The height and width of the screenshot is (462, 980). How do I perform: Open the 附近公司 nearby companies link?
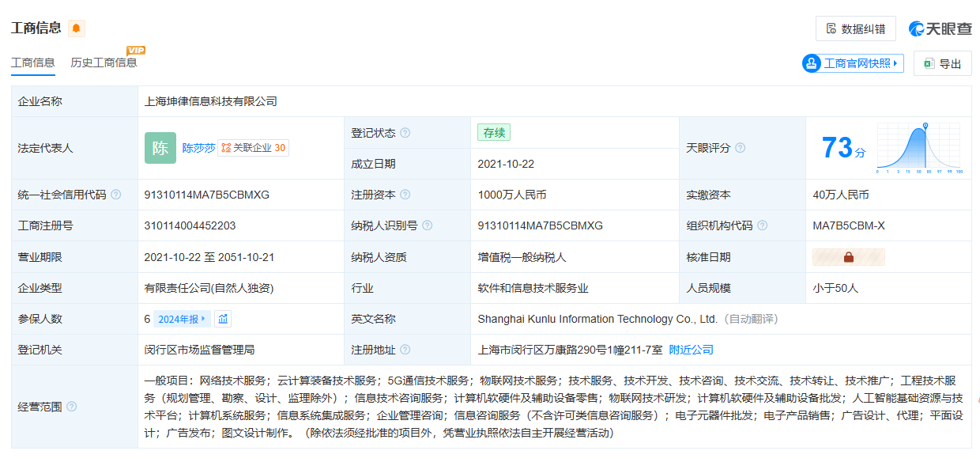coord(691,350)
